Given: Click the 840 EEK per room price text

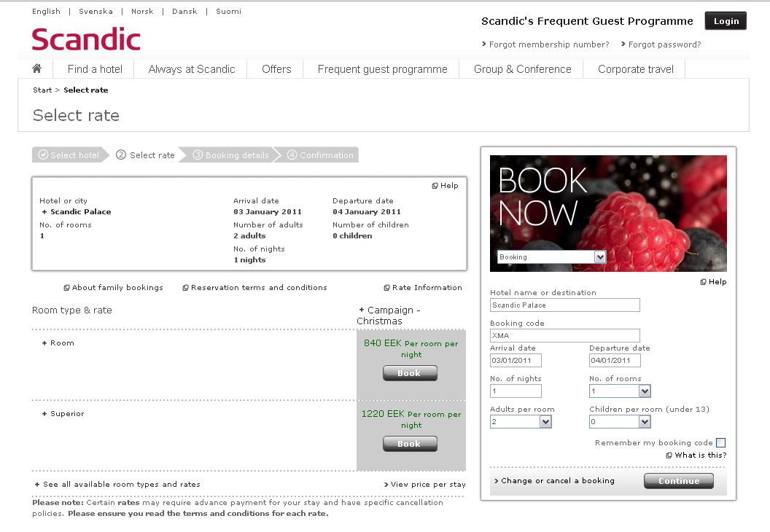Looking at the screenshot, I should coord(411,348).
